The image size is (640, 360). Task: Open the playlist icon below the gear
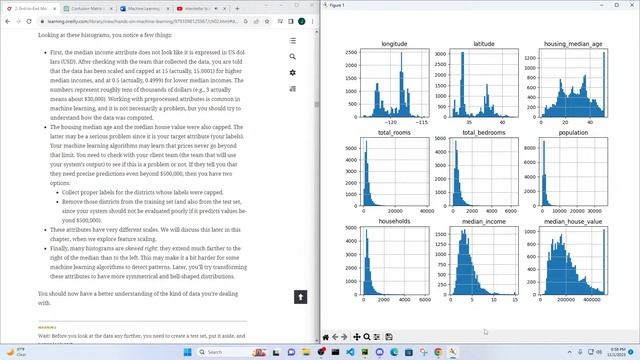click(x=293, y=89)
